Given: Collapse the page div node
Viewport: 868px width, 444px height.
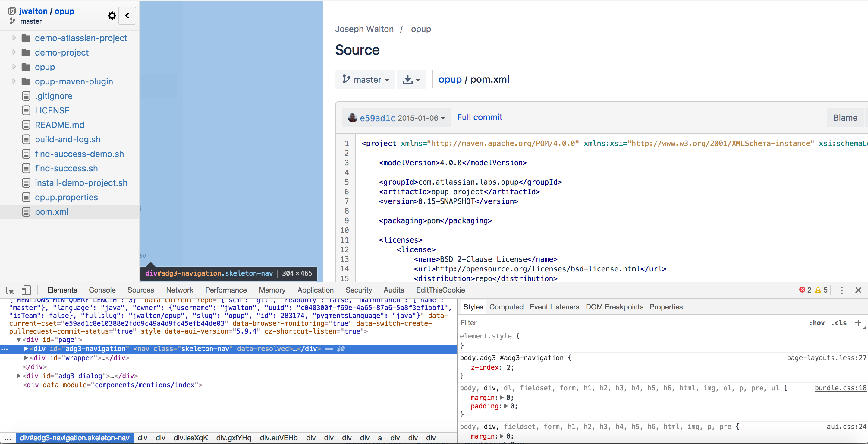Looking at the screenshot, I should coord(18,340).
